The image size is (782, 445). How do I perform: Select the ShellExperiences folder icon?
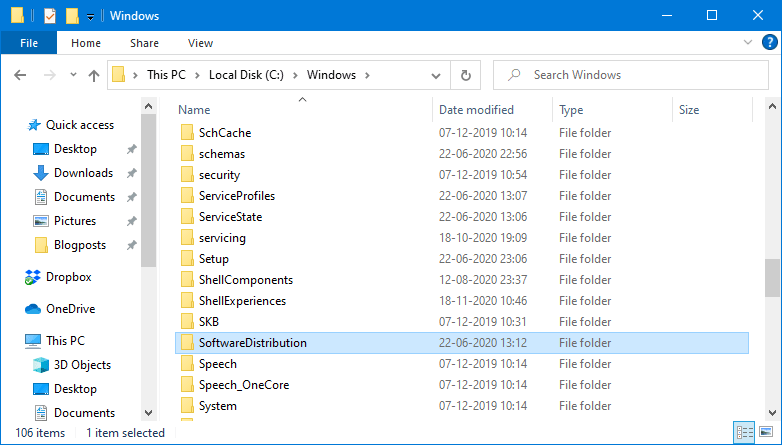[x=187, y=300]
